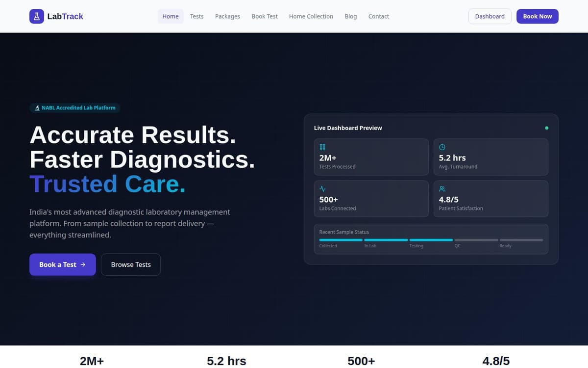The width and height of the screenshot is (588, 368).
Task: Click the Live Dashboard Preview title
Action: 348,128
